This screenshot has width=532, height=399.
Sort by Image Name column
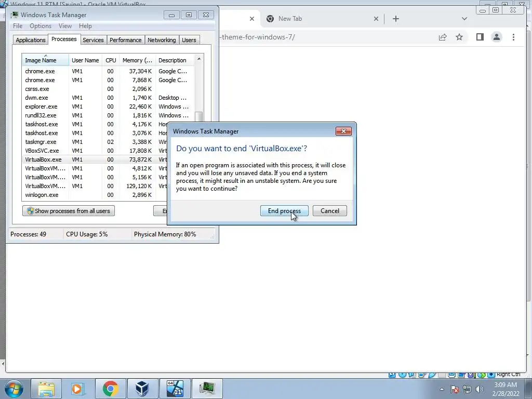point(46,60)
